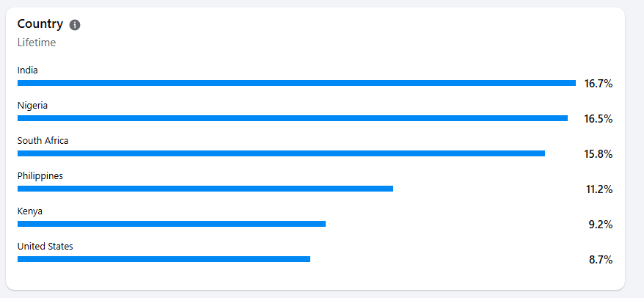The width and height of the screenshot is (644, 298).
Task: Click the India country label
Action: click(28, 70)
